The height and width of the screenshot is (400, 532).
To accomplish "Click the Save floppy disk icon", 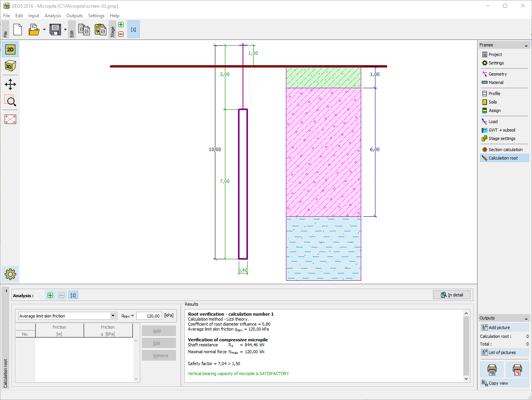I will click(x=55, y=30).
